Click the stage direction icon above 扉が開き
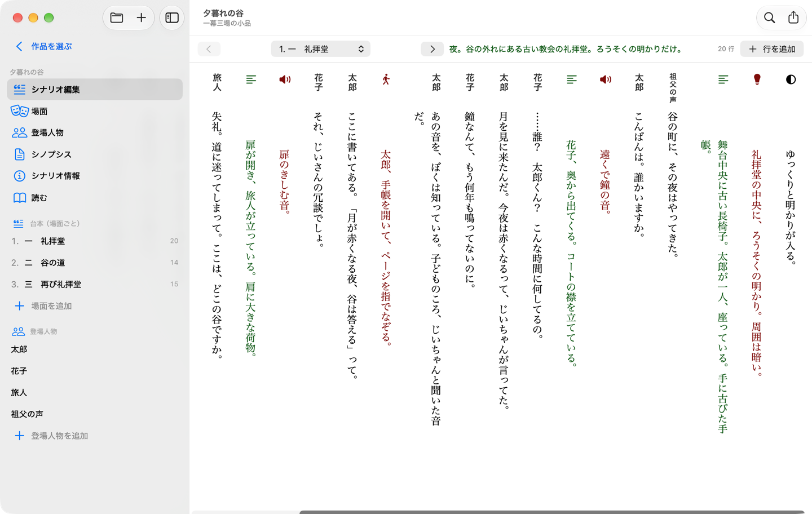 pyautogui.click(x=251, y=79)
